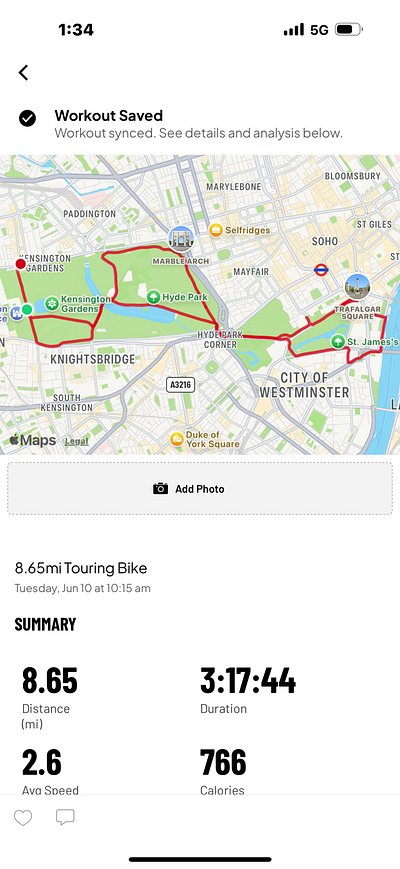Tap the Hyde Park green marker
The height and width of the screenshot is (869, 400).
click(153, 297)
